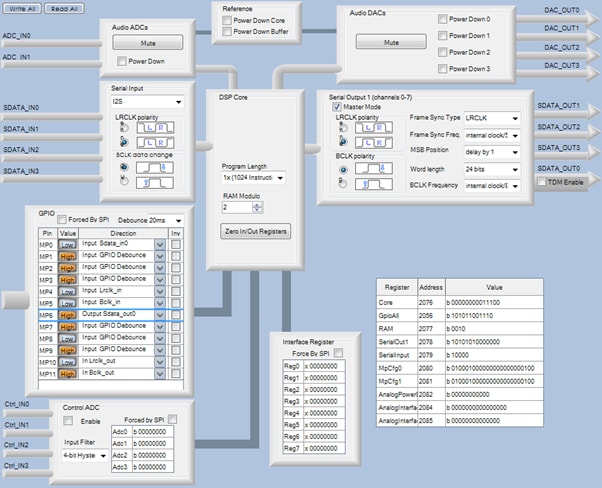Open the Frame Sync Type dropdown

click(492, 118)
